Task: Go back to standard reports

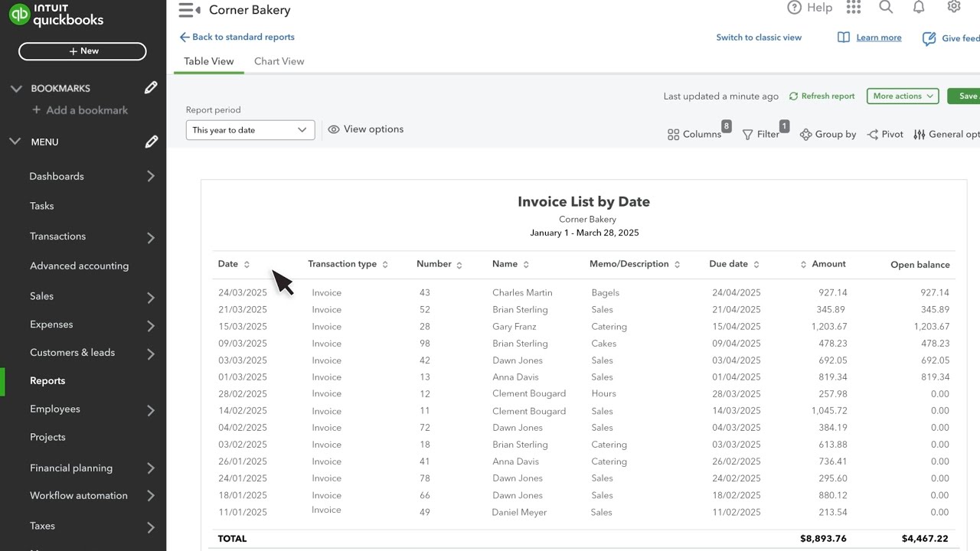Action: pos(237,37)
